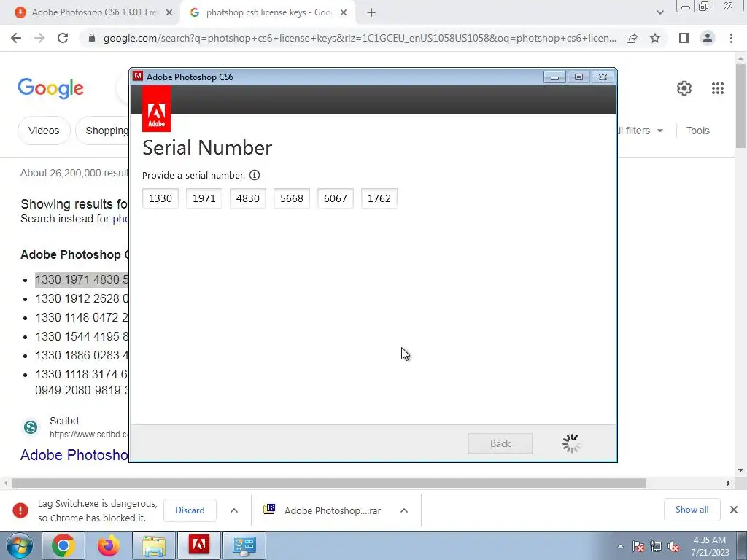This screenshot has width=747, height=560.
Task: Select the photshop cs6 license keys tab
Action: coord(269,13)
